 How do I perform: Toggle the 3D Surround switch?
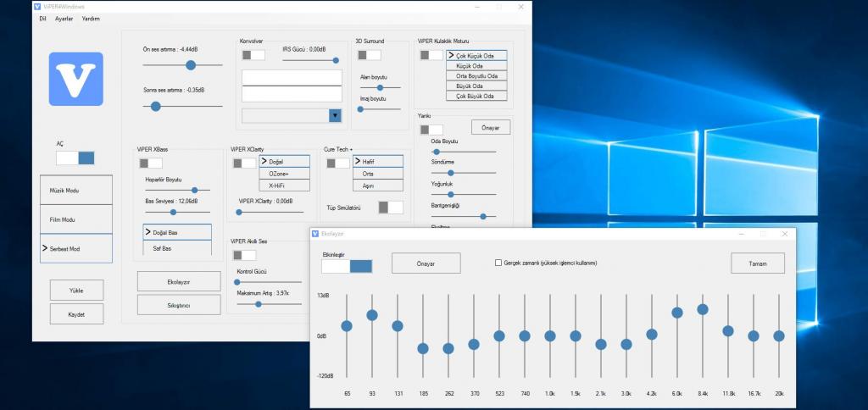tap(370, 55)
